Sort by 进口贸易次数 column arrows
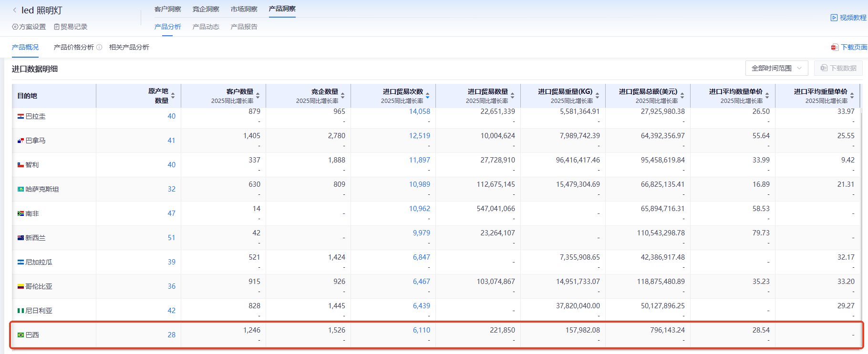Image resolution: width=868 pixels, height=354 pixels. [x=427, y=96]
